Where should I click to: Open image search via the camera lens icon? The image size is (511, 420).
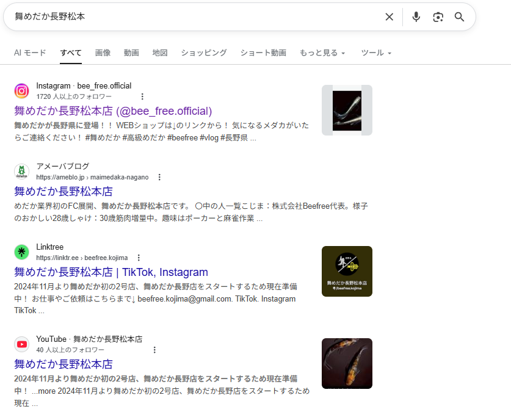pyautogui.click(x=438, y=17)
